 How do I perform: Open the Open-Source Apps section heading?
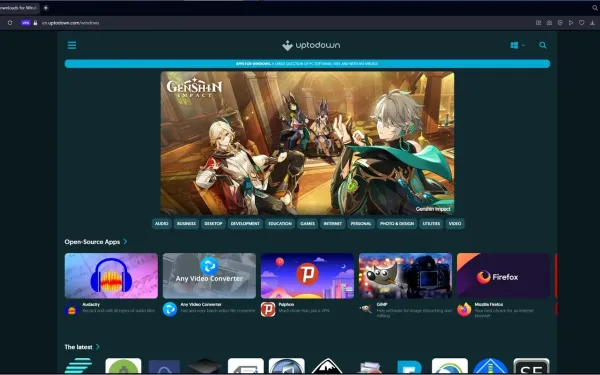[92, 242]
